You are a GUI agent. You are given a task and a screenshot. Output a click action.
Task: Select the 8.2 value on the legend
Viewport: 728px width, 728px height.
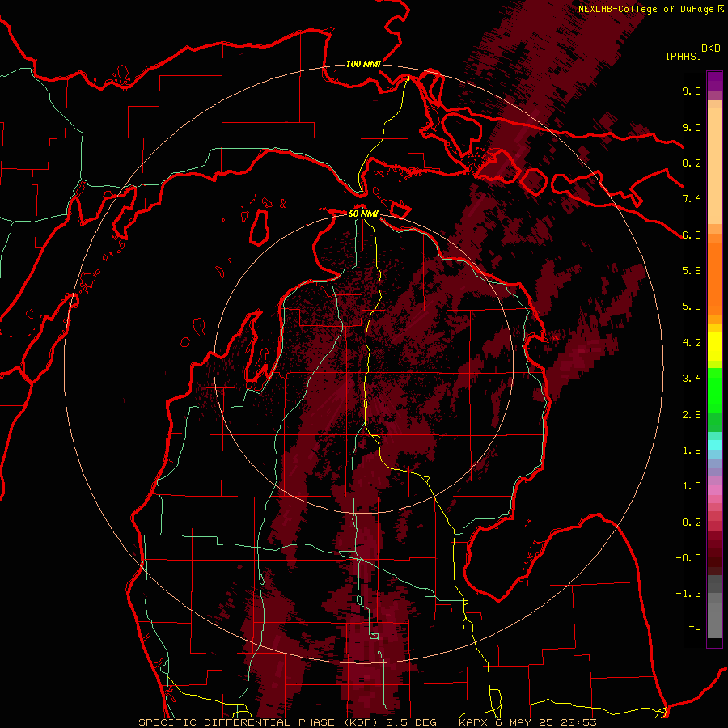692,163
